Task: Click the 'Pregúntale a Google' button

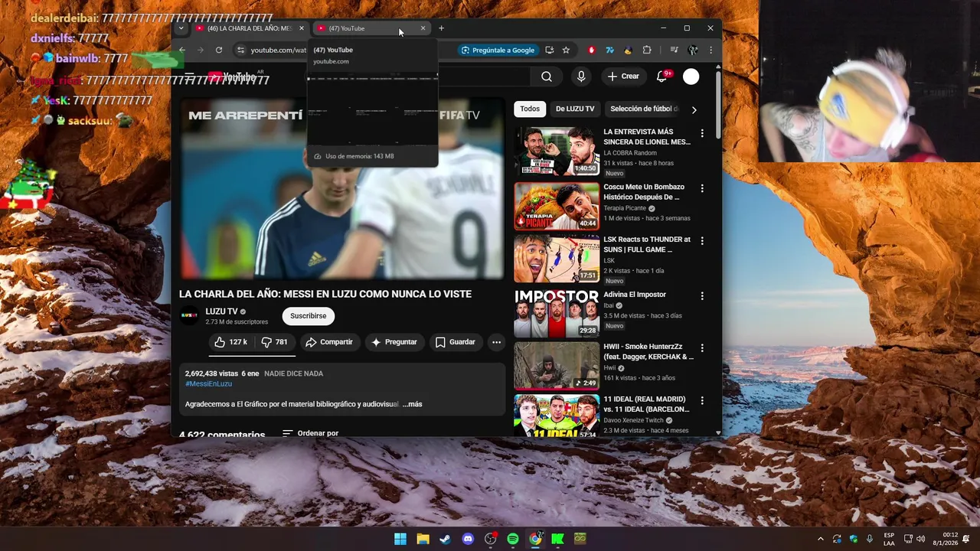Action: point(498,51)
